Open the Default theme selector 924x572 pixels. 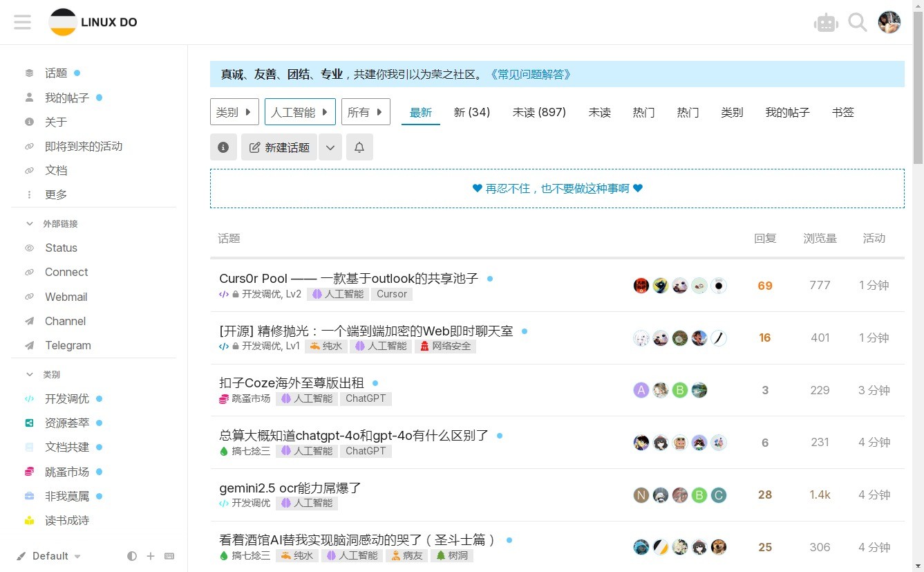coord(50,556)
